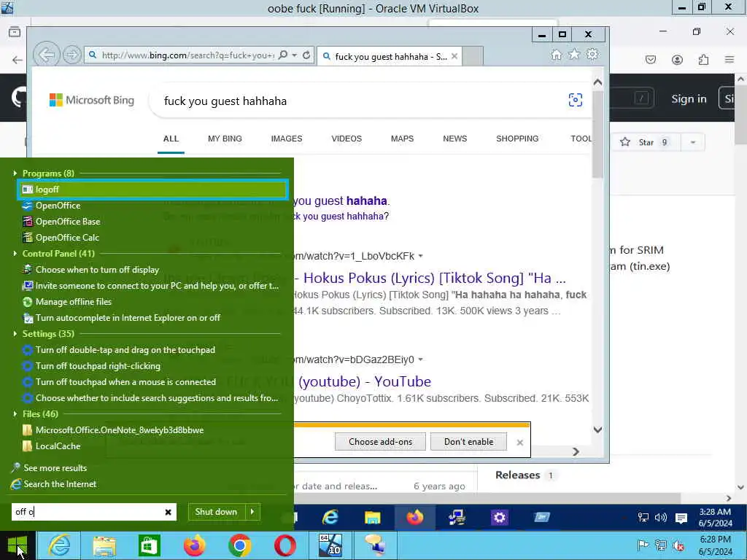Click Bing visual search camera icon
This screenshot has height=560, width=747.
(x=575, y=100)
